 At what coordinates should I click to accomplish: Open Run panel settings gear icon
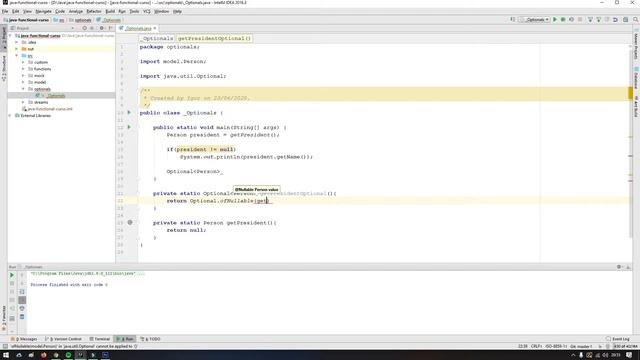tap(619, 267)
